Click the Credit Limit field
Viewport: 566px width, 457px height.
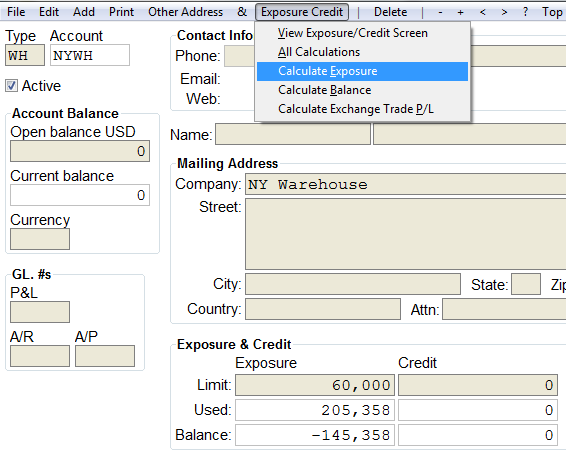(x=478, y=385)
